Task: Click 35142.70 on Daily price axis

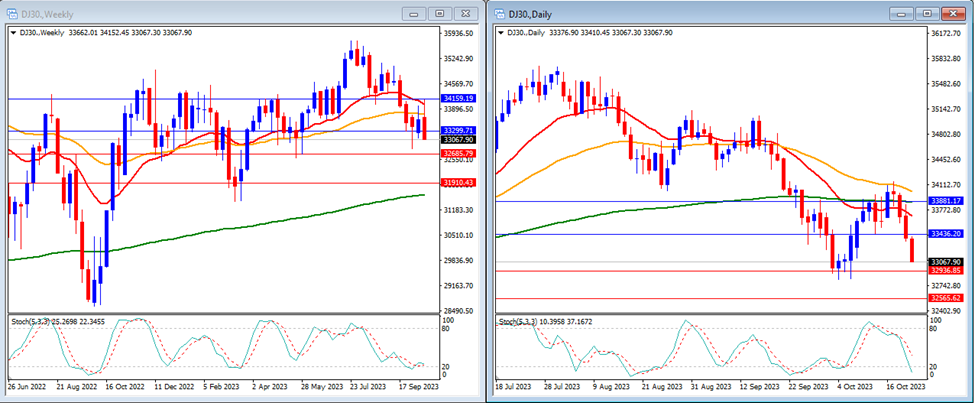Action: click(x=948, y=109)
